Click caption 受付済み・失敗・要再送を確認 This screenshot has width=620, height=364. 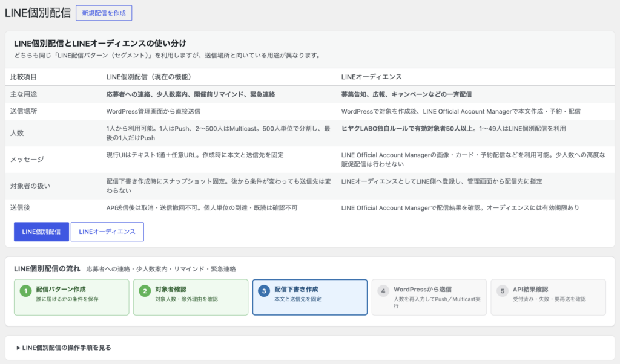point(549,299)
